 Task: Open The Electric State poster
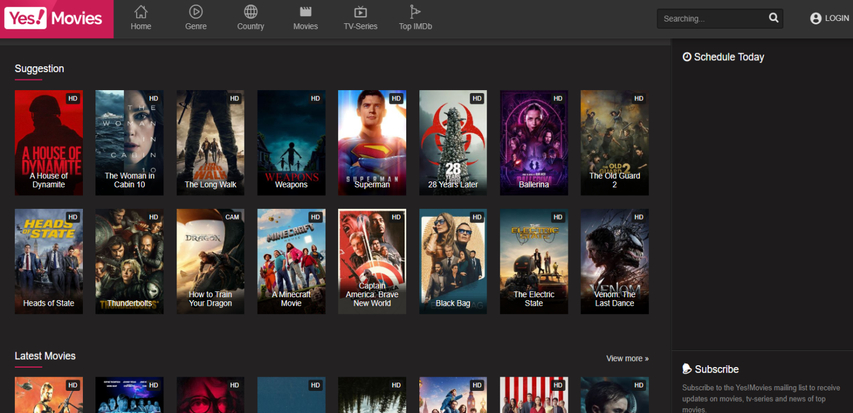click(x=534, y=261)
